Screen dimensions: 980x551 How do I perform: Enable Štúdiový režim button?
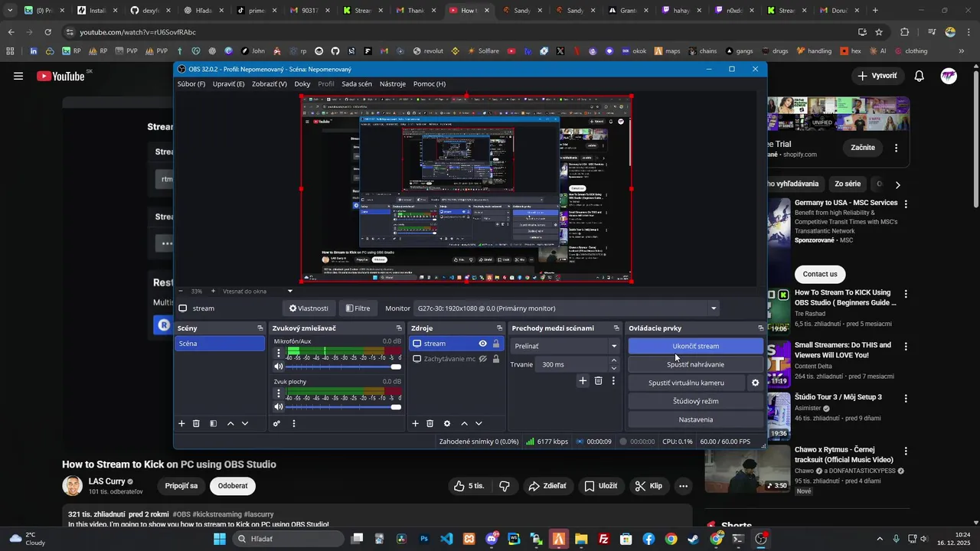tap(696, 401)
